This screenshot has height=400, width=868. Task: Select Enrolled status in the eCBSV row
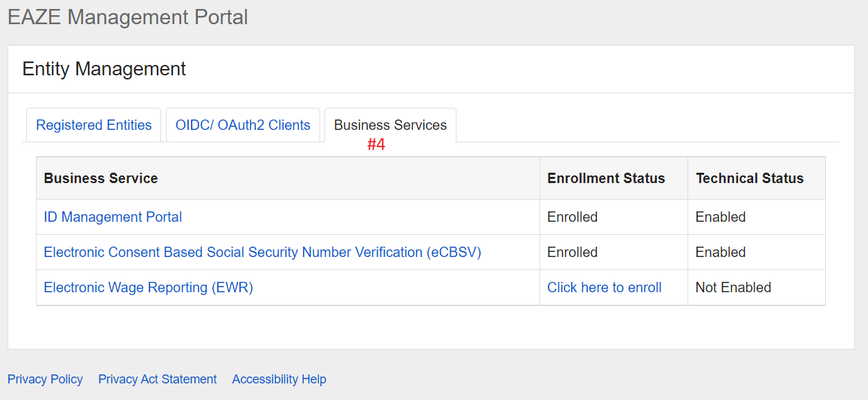point(572,252)
